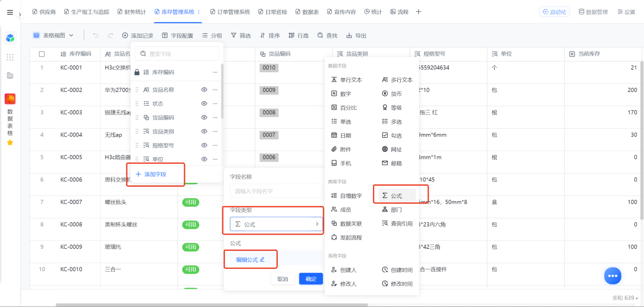
Task: Choose the 单行文本 field type
Action: point(347,80)
